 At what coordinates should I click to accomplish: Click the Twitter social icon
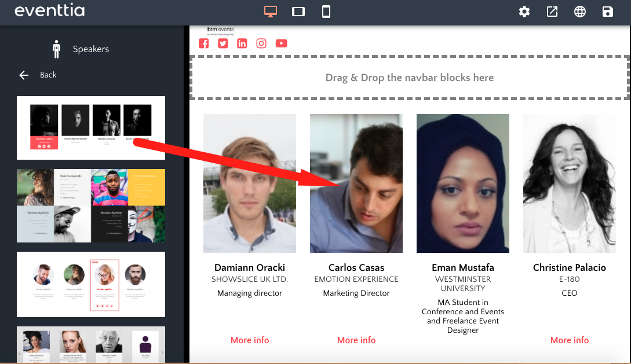(x=223, y=43)
